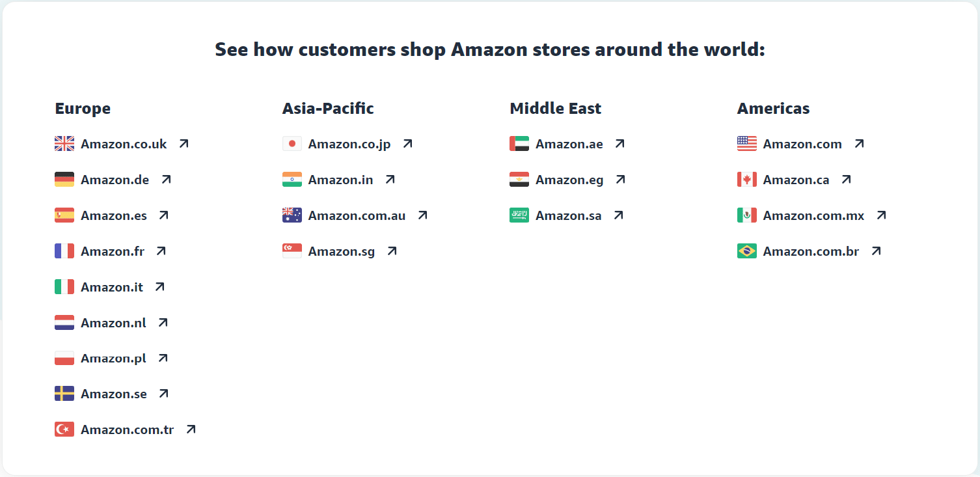Click the Sweden flag icon
This screenshot has height=477, width=980.
[x=64, y=394]
